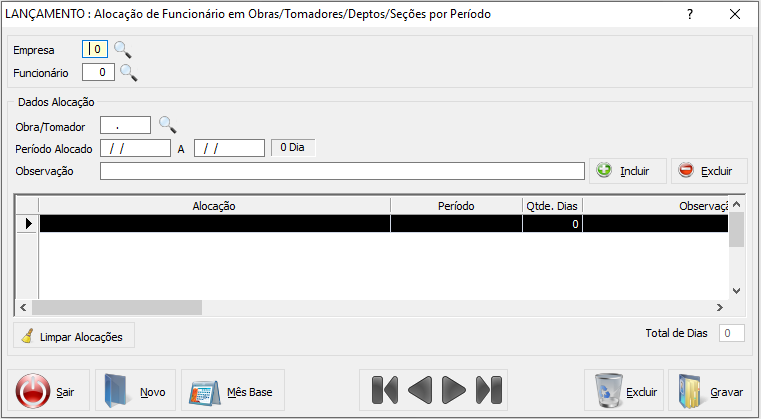Click the Incluir button

(x=628, y=171)
